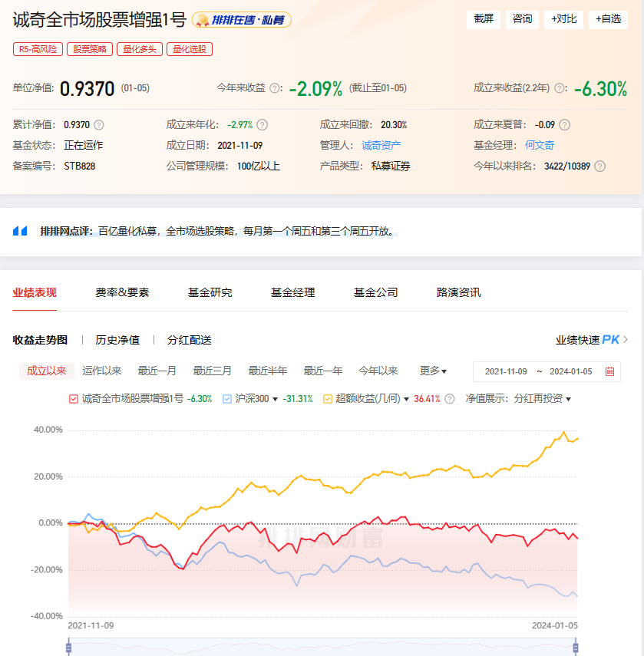Click the 备案编号 value STB828
Viewport: 644px width, 656px height.
(x=80, y=166)
